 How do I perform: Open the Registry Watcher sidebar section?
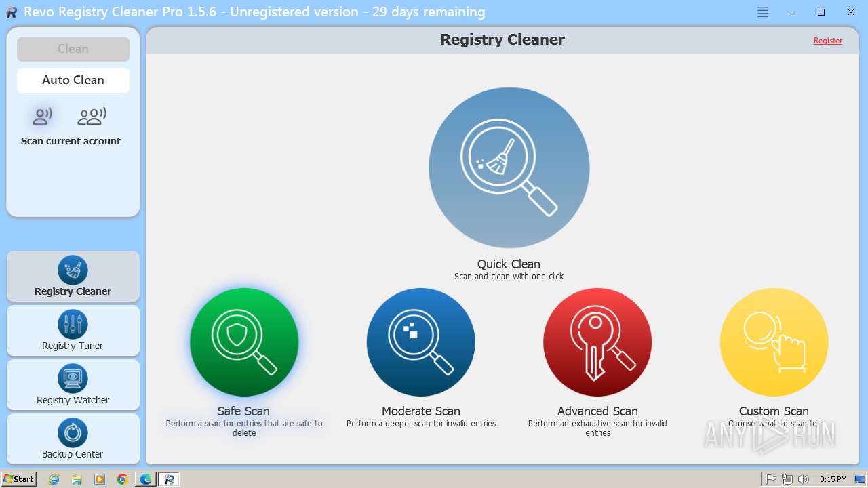[x=73, y=385]
